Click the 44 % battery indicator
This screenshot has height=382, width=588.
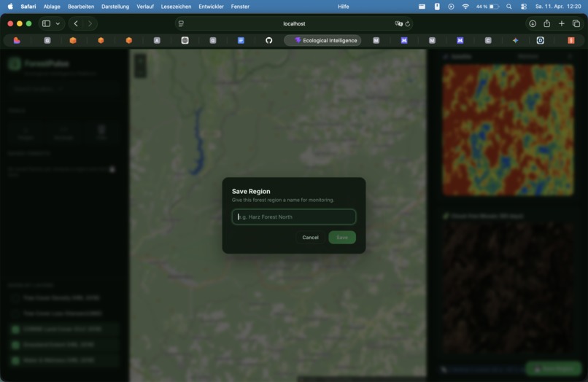(487, 7)
